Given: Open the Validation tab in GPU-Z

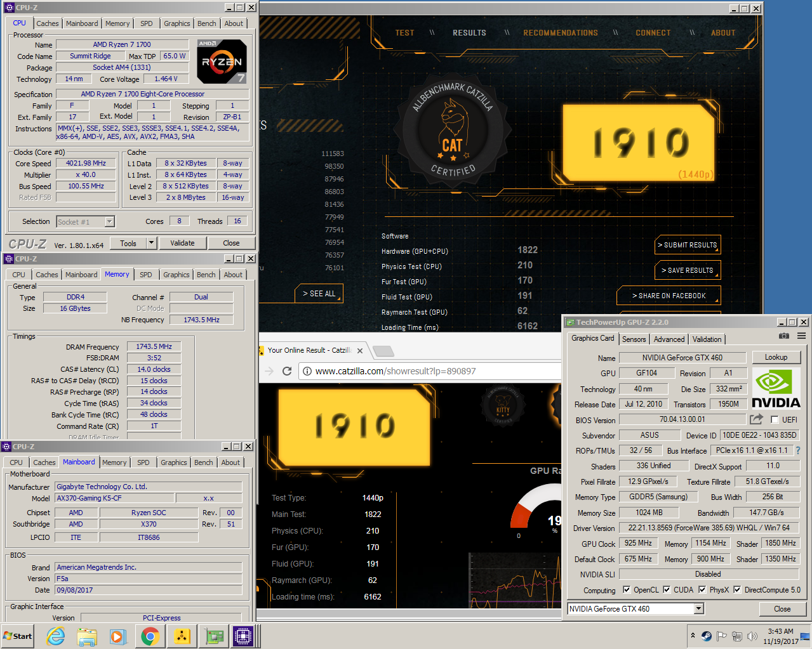Looking at the screenshot, I should 707,339.
